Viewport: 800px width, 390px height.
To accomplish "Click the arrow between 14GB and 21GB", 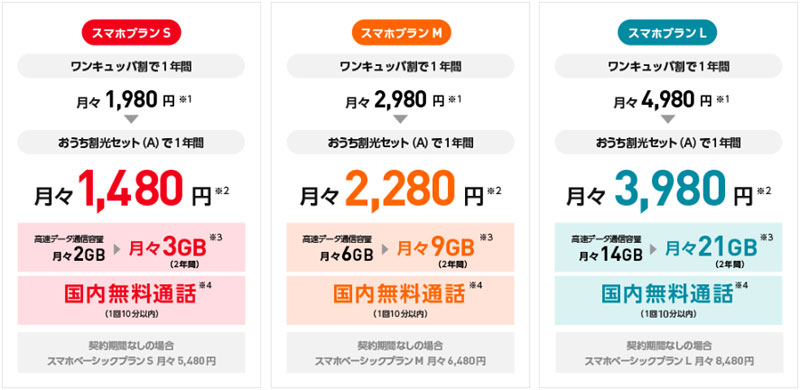I will click(x=654, y=250).
